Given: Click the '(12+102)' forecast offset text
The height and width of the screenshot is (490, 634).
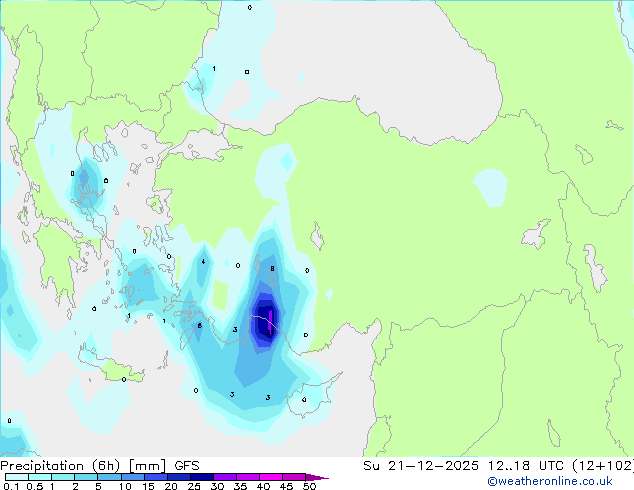Looking at the screenshot, I should (603, 466).
